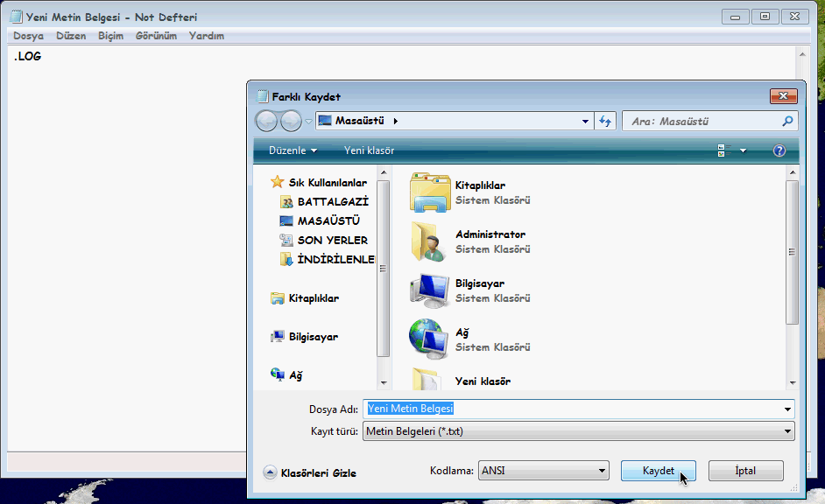Open the Dosya menu in Not Defteri
825x504 pixels.
point(28,36)
